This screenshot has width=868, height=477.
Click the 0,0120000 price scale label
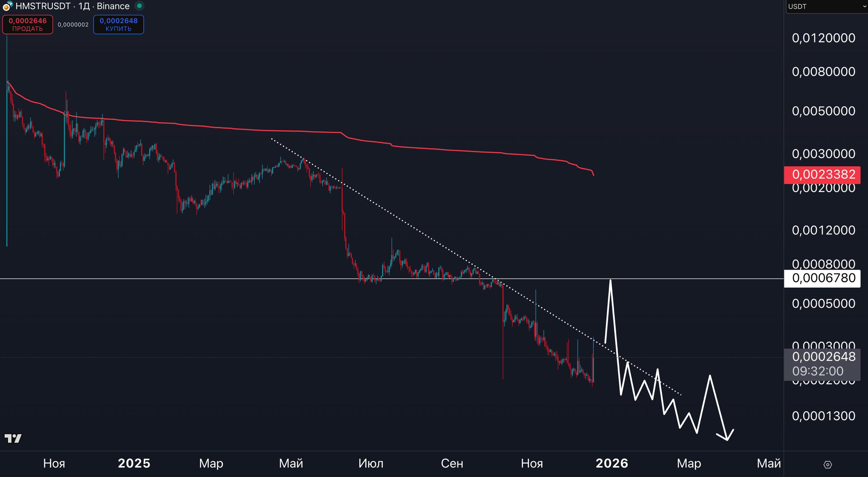pyautogui.click(x=823, y=38)
